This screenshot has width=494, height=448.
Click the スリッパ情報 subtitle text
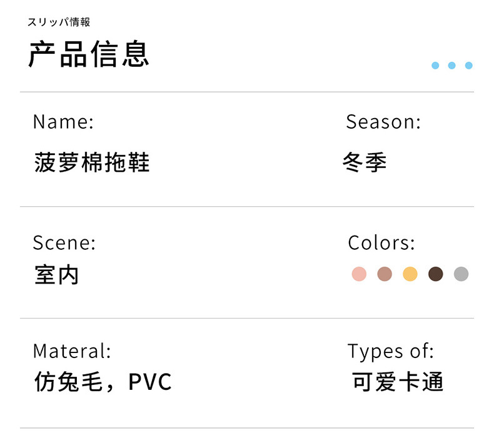(x=59, y=22)
